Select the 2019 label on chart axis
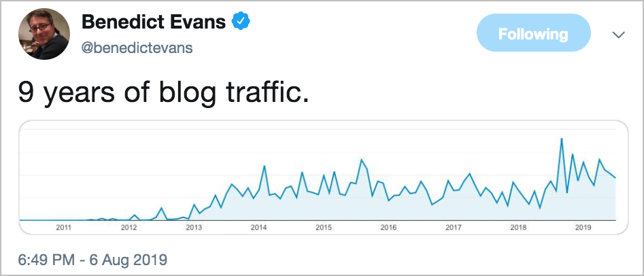The width and height of the screenshot is (644, 276). coord(583,228)
